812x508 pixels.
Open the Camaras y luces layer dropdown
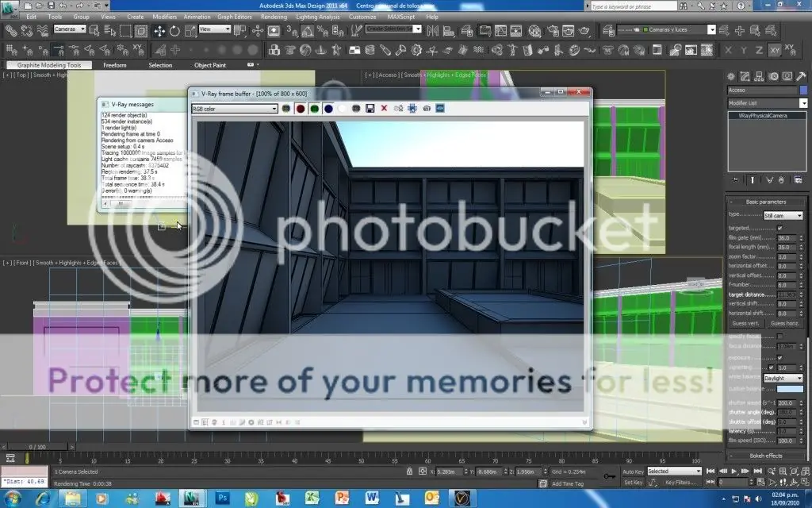(666, 29)
